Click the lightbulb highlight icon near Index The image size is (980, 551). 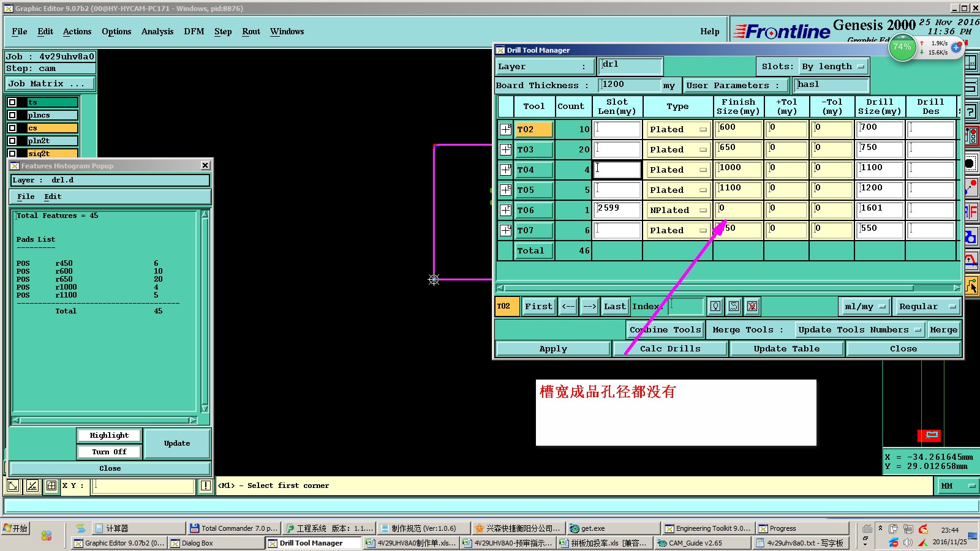[x=715, y=306]
